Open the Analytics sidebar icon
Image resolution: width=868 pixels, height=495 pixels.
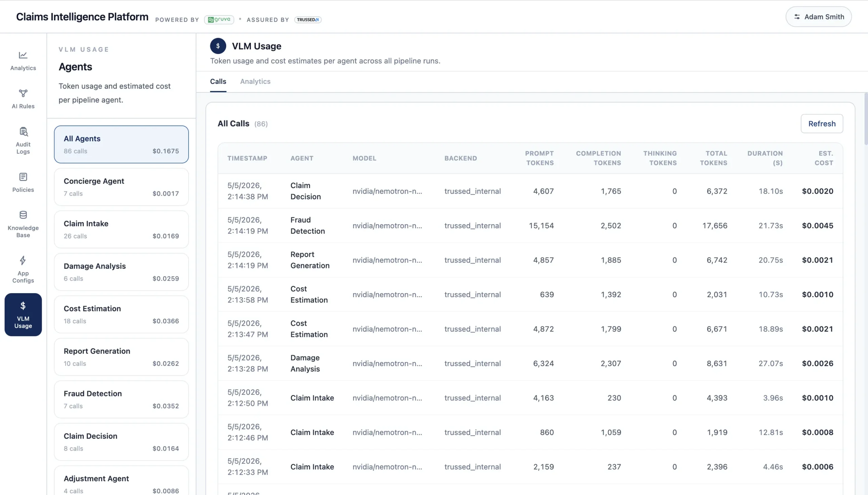click(x=23, y=61)
